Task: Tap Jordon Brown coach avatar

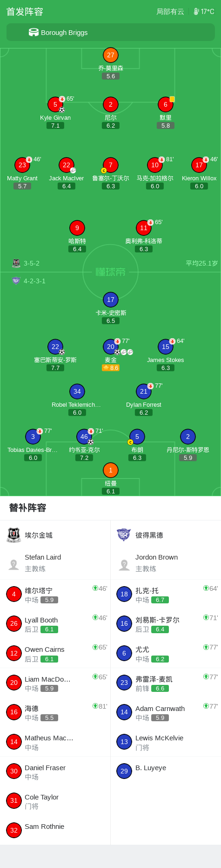Action: 124,565
